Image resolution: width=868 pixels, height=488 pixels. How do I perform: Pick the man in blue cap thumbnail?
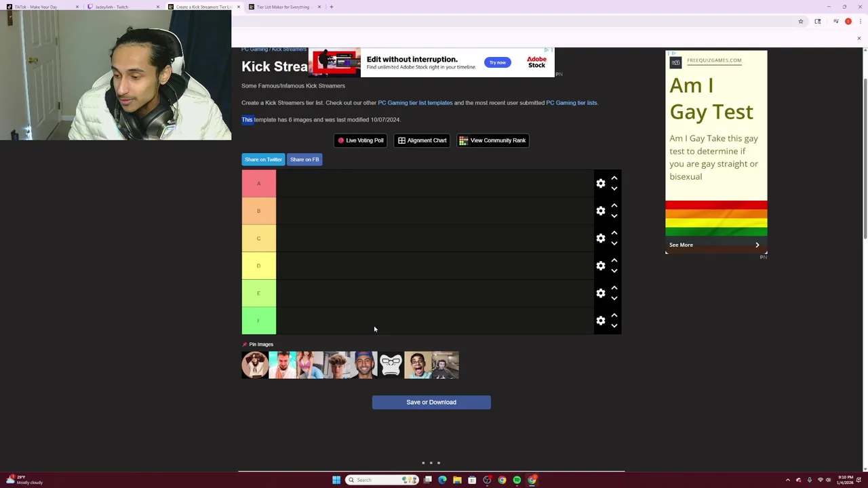363,365
